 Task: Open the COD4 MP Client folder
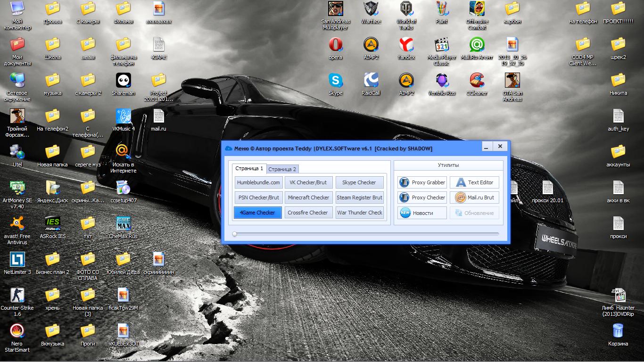(x=583, y=51)
